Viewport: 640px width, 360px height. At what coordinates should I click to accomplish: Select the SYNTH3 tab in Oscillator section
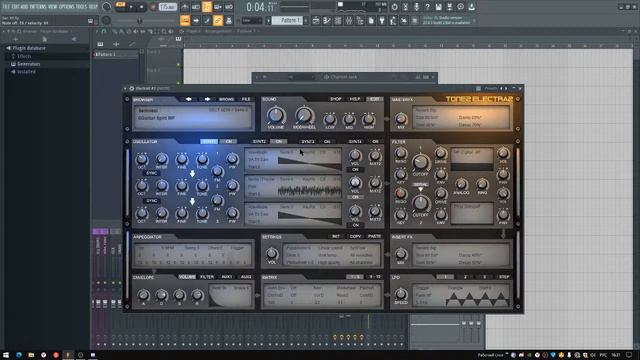pos(308,142)
